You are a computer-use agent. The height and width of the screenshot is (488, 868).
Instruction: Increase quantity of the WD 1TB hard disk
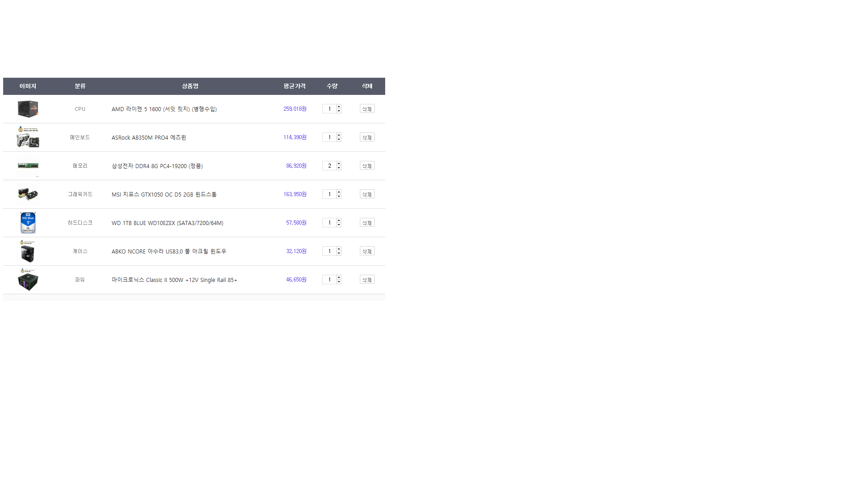pyautogui.click(x=339, y=221)
